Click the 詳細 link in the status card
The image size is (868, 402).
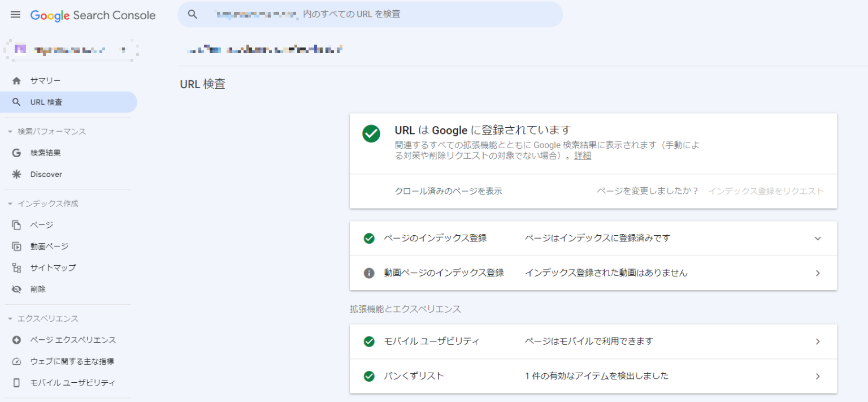[582, 156]
